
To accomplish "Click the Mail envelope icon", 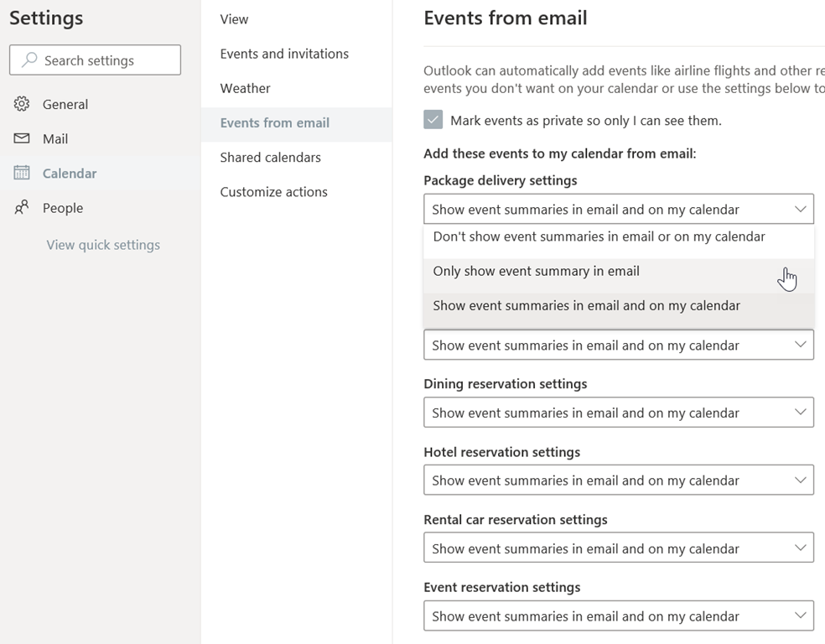I will click(x=22, y=138).
